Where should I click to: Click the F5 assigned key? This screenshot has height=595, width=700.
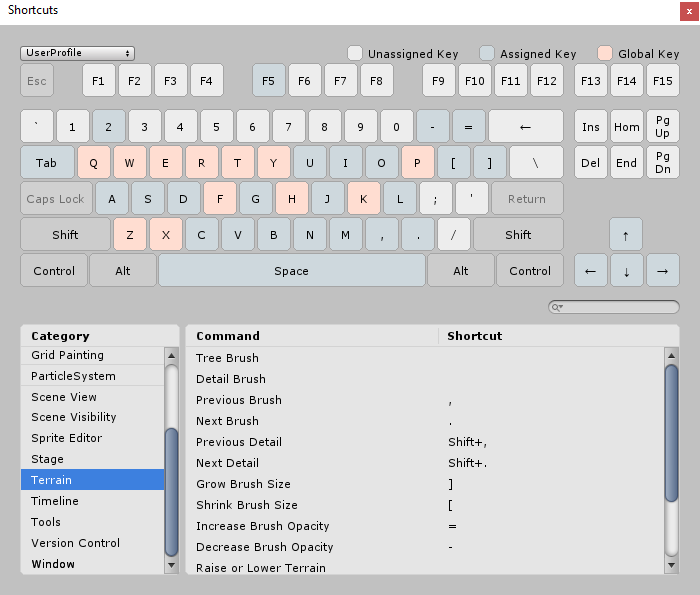pos(268,81)
